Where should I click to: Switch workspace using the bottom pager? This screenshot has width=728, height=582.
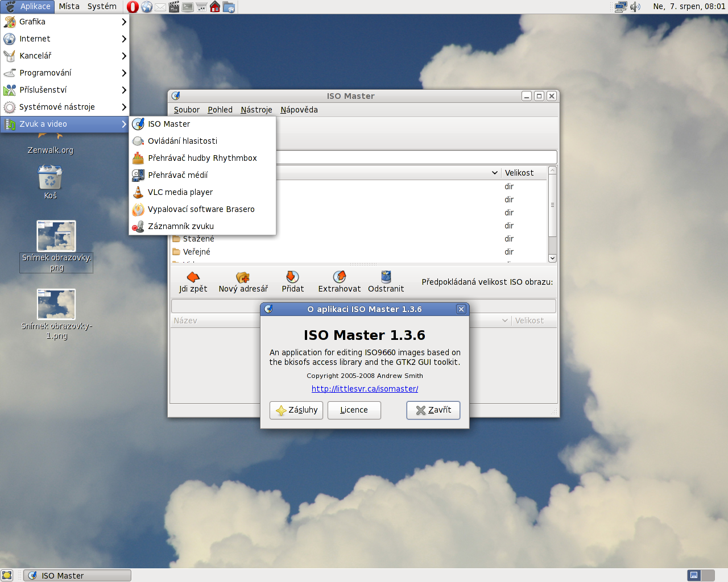pyautogui.click(x=701, y=575)
